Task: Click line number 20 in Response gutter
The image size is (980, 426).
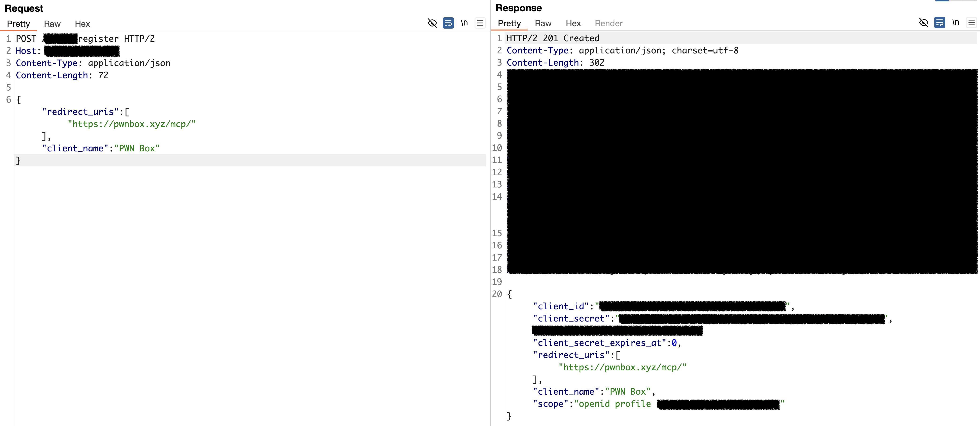Action: [497, 294]
